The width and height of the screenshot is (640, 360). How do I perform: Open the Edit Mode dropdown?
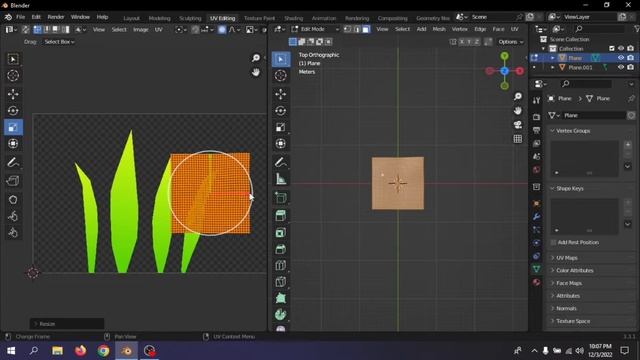(315, 29)
